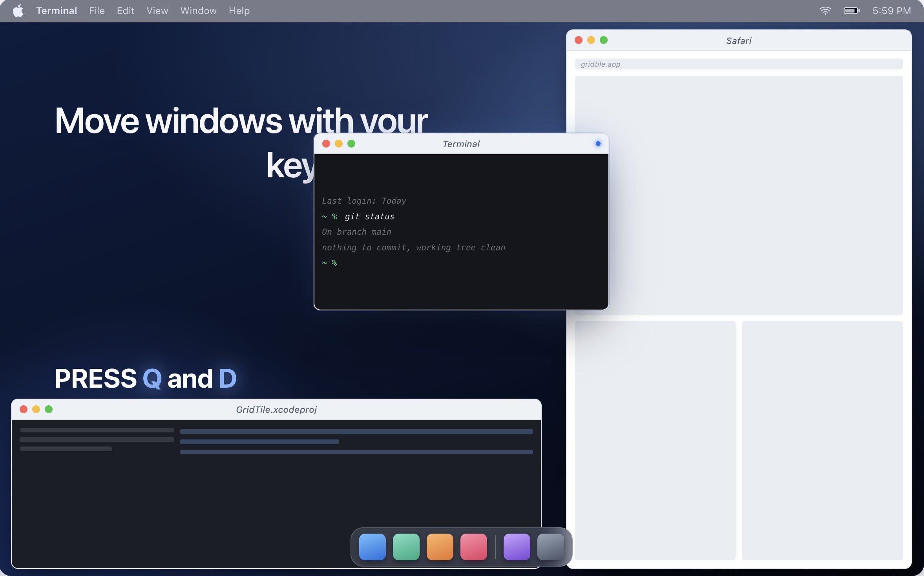
Task: Maximize the Safari window
Action: (x=604, y=40)
